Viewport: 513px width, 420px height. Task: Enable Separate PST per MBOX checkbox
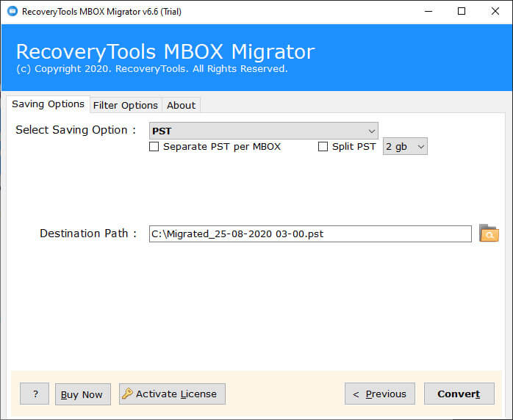(x=154, y=146)
